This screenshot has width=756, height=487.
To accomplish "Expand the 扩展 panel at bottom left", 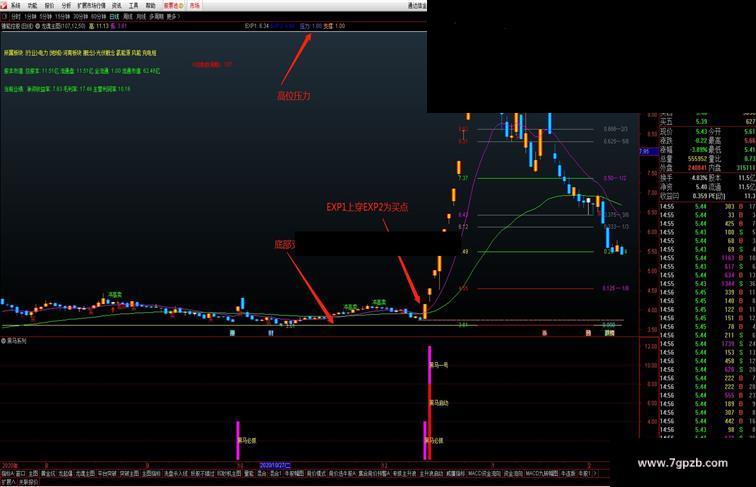I will point(8,481).
